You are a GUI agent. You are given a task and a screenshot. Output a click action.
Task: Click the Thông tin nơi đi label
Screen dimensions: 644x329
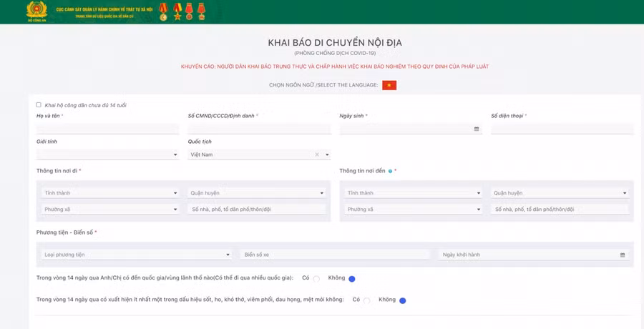[57, 171]
